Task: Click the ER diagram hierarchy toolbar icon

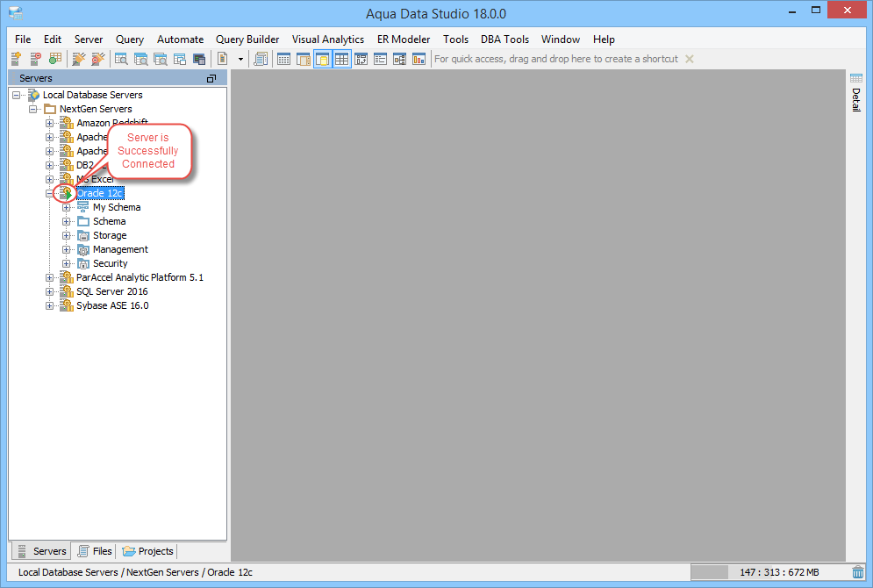Action: (400, 59)
